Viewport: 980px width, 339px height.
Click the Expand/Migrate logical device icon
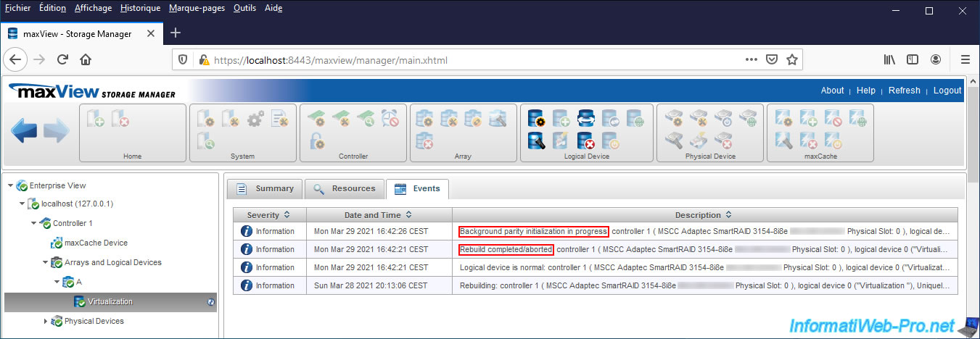585,118
